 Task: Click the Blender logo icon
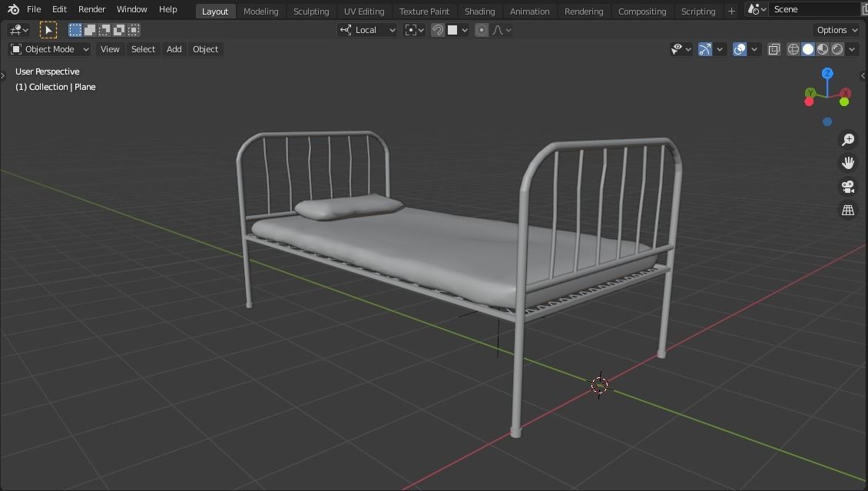(x=13, y=9)
